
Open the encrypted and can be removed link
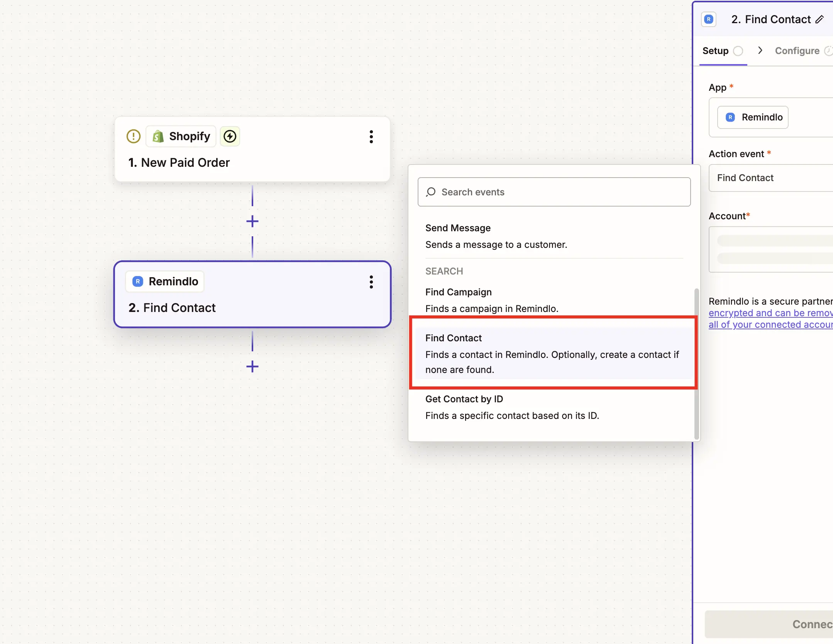[x=770, y=313]
